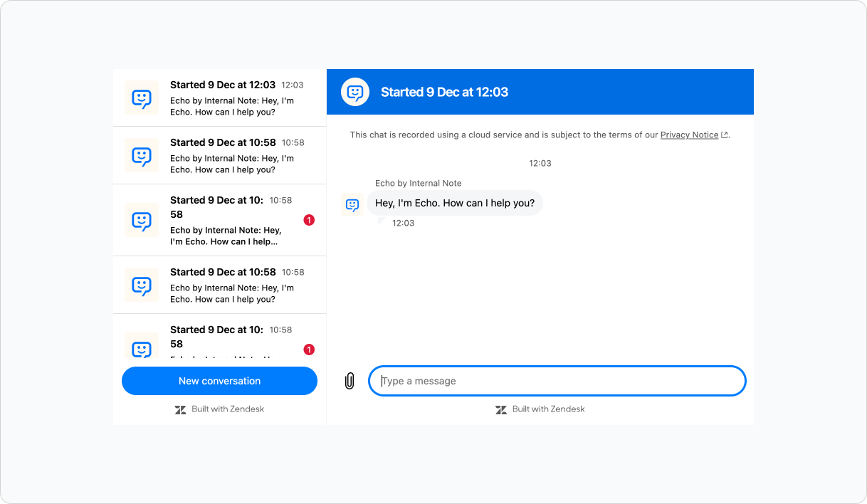This screenshot has height=504, width=867.
Task: Click Echo's avatar beside the chat message
Action: [352, 205]
